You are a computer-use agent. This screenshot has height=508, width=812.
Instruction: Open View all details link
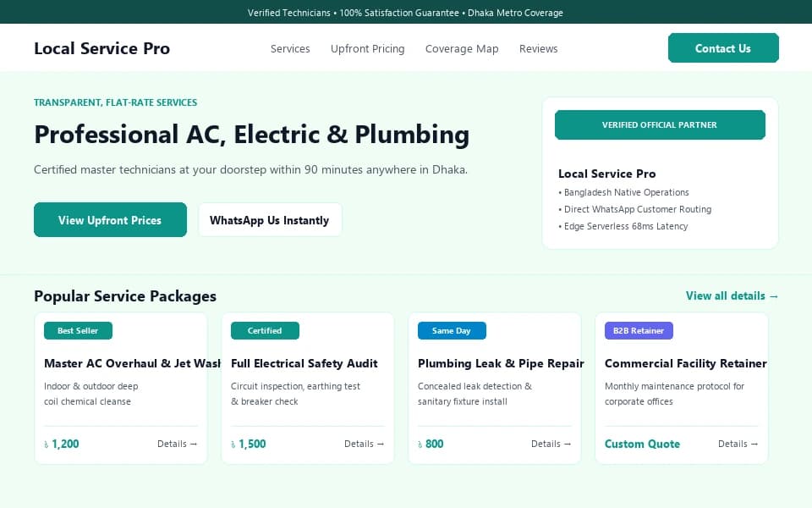click(732, 296)
